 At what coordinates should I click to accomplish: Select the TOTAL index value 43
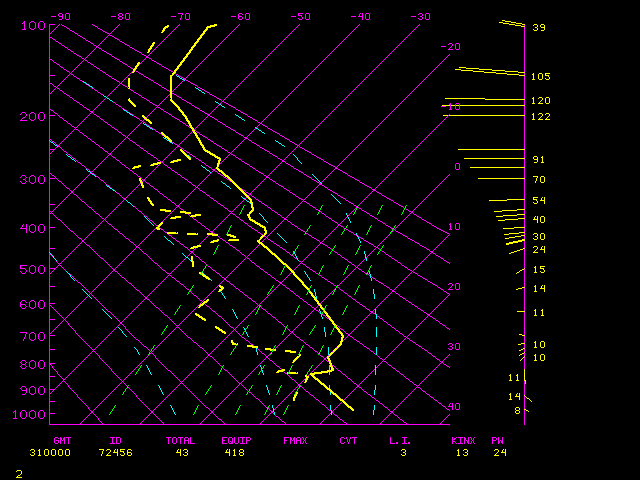point(182,453)
